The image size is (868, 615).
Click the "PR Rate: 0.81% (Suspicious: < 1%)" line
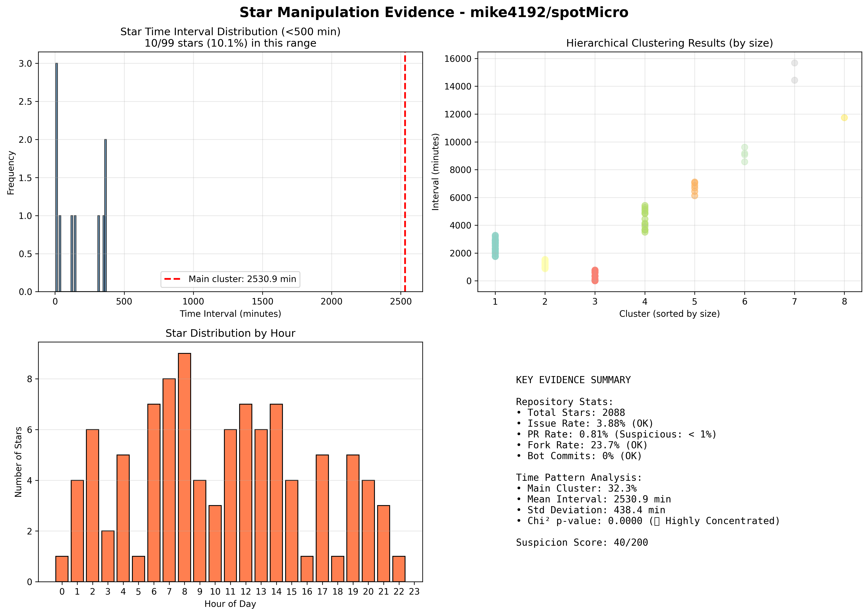click(x=617, y=434)
